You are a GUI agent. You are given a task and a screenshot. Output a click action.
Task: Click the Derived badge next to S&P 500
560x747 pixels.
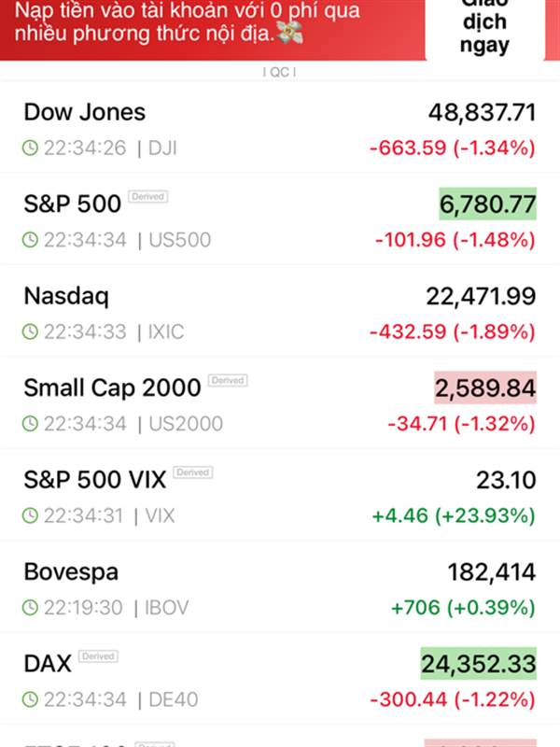coord(147,197)
